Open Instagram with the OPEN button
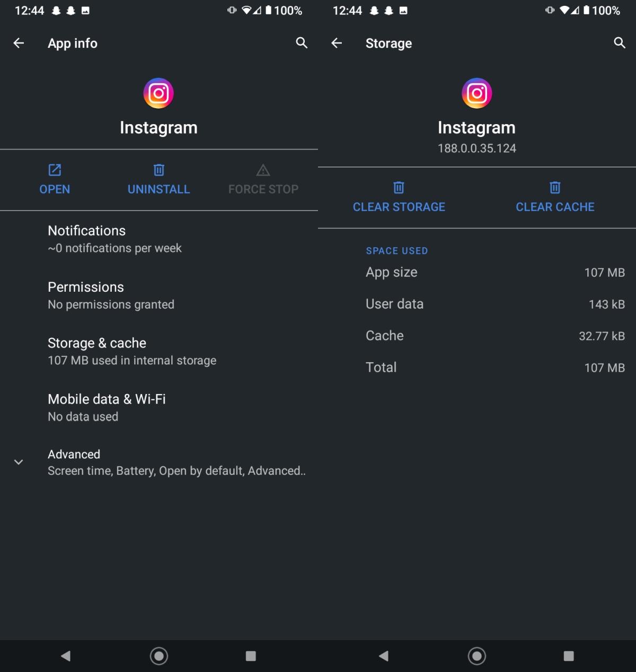This screenshot has height=672, width=636. point(55,180)
